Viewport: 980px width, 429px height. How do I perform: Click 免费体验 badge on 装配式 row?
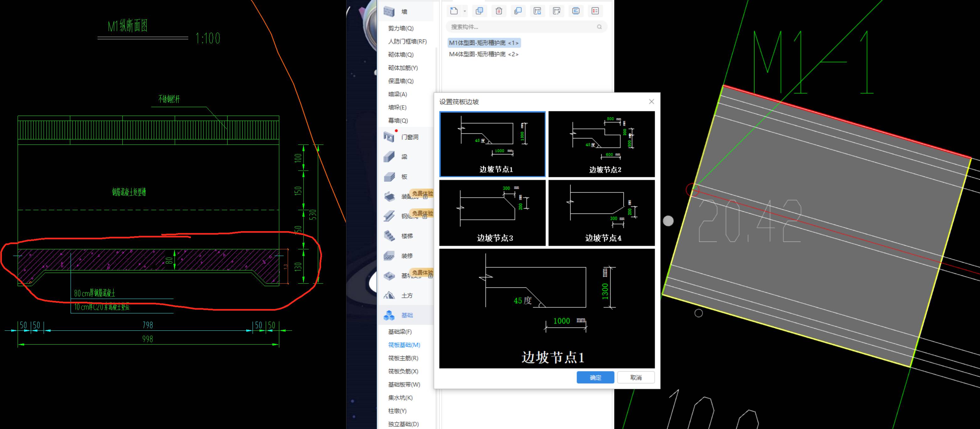pyautogui.click(x=422, y=193)
